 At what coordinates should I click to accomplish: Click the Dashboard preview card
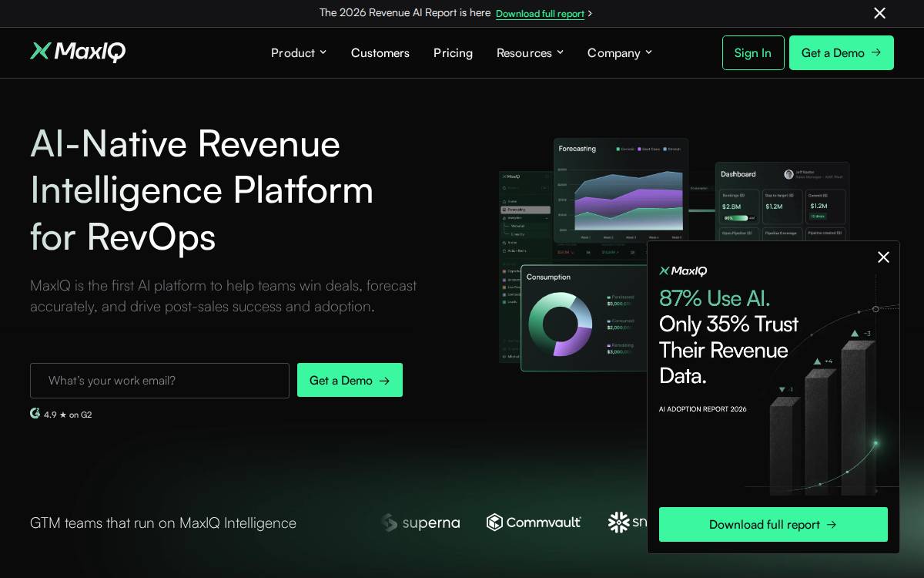(782, 201)
